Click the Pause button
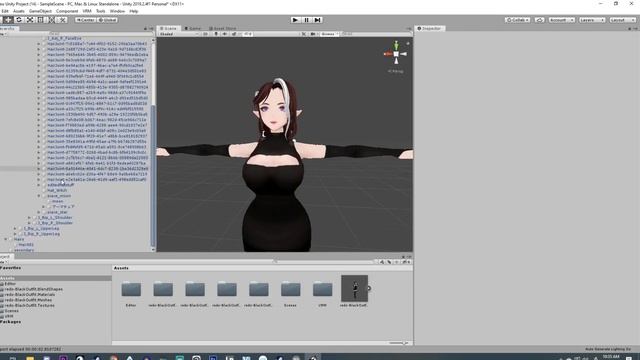This screenshot has height=360, width=640. click(x=307, y=20)
